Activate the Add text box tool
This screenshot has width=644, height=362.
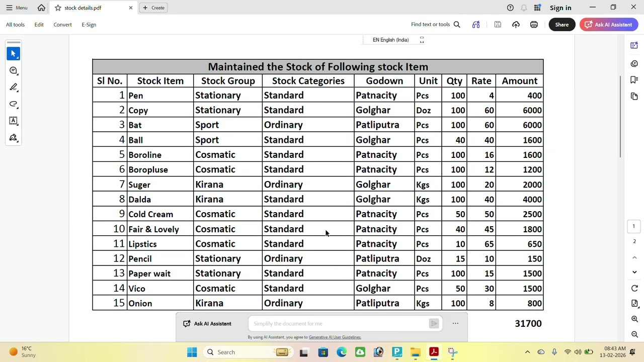pos(14,121)
